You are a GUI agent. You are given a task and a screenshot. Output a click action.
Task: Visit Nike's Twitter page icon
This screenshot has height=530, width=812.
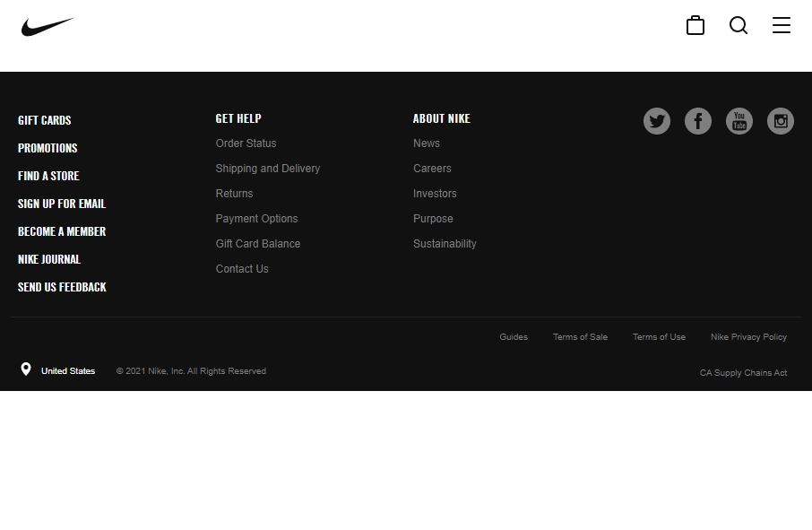pyautogui.click(x=657, y=121)
